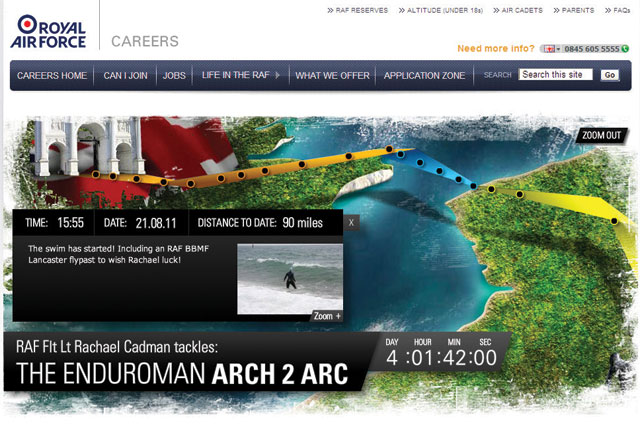This screenshot has width=640, height=427.
Task: Open the Altitude (Under 18s) link
Action: coord(441,10)
